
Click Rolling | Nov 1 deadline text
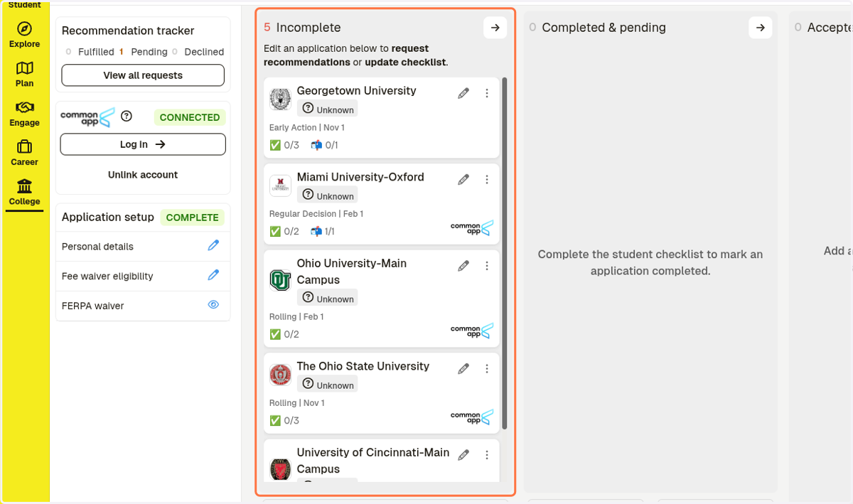pyautogui.click(x=296, y=402)
